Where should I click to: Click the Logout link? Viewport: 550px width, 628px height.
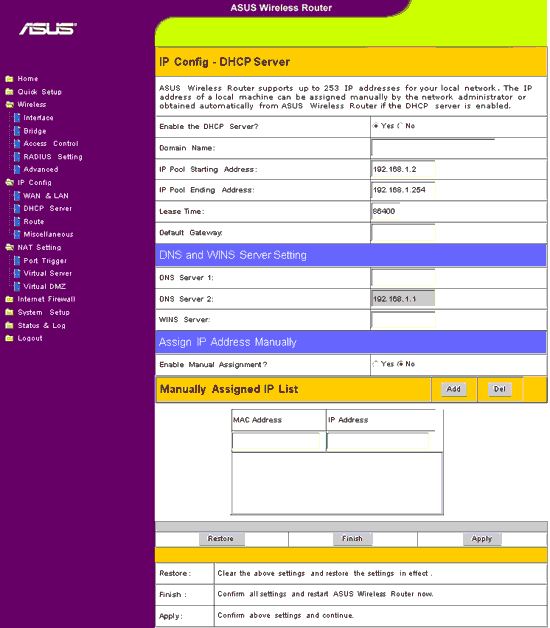coord(30,338)
